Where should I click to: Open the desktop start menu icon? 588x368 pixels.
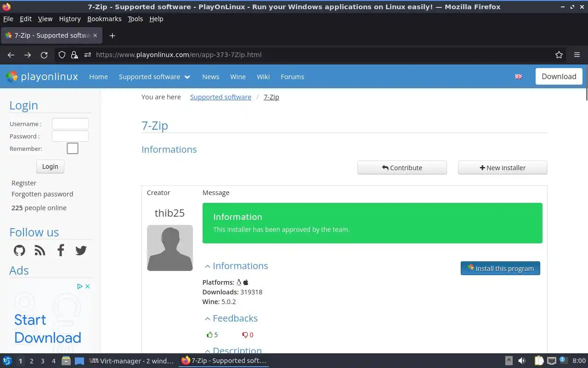(7, 361)
